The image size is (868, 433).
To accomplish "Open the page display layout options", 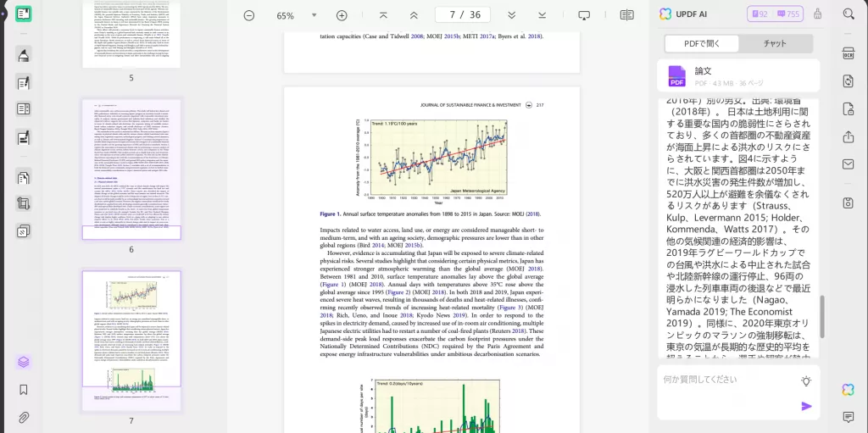I will click(626, 15).
